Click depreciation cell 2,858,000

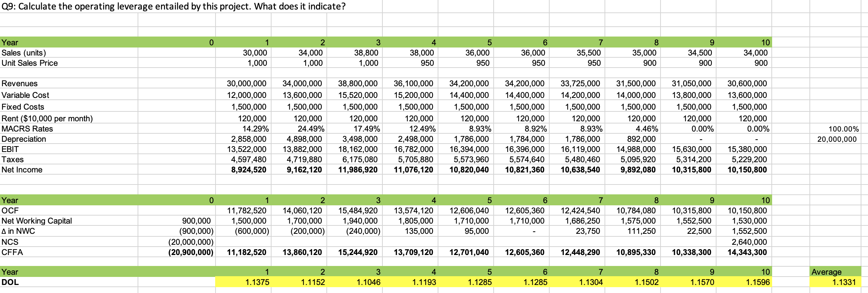pos(249,139)
